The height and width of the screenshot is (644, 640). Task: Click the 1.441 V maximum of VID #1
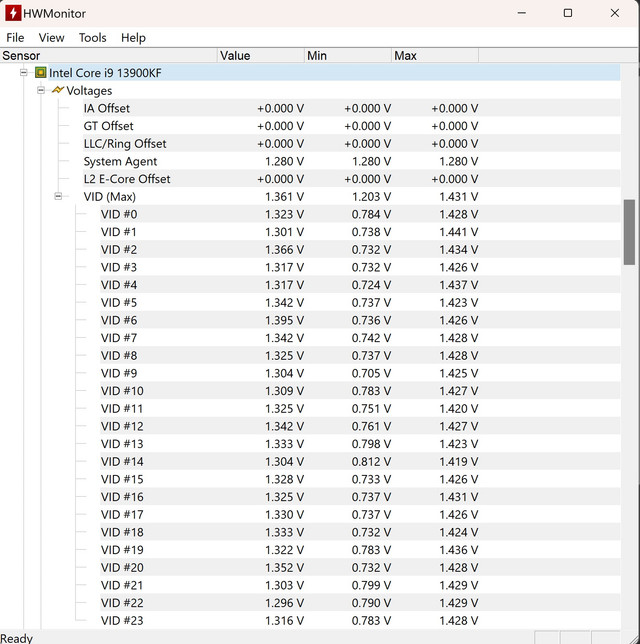pyautogui.click(x=458, y=232)
